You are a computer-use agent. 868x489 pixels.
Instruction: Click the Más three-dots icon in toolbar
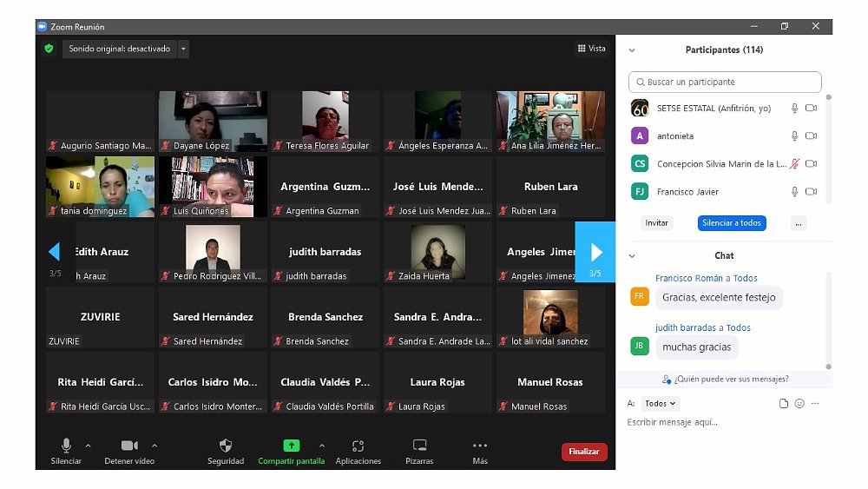pyautogui.click(x=480, y=446)
